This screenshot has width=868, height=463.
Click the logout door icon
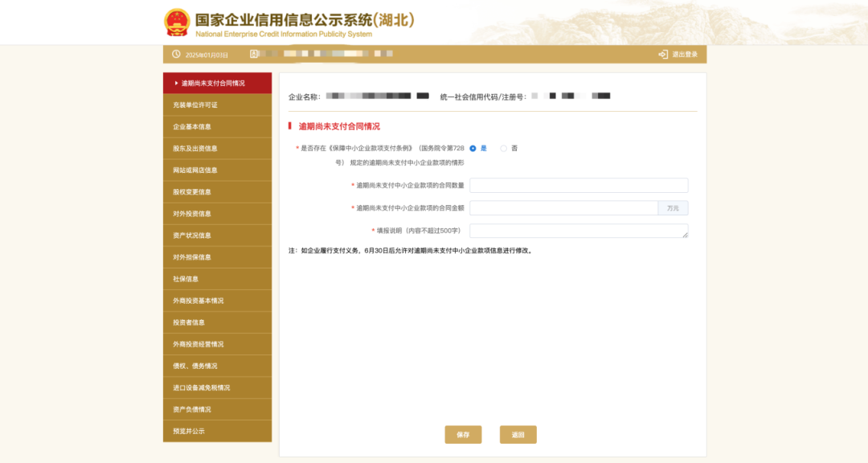662,55
